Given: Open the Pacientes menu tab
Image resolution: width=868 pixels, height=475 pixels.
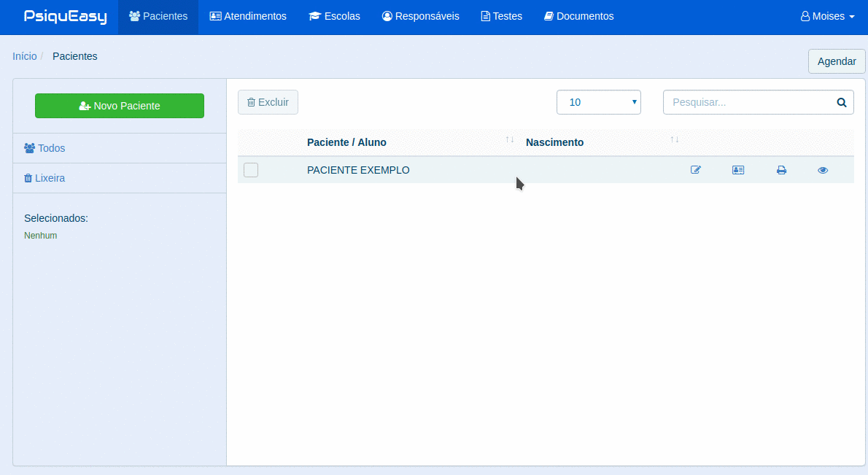Looking at the screenshot, I should click(x=158, y=17).
